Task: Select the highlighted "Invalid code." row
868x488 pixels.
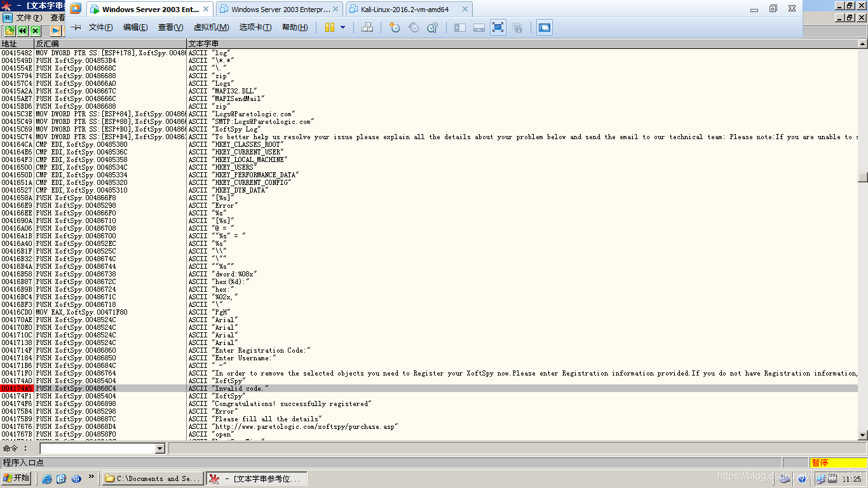Action: (x=429, y=388)
